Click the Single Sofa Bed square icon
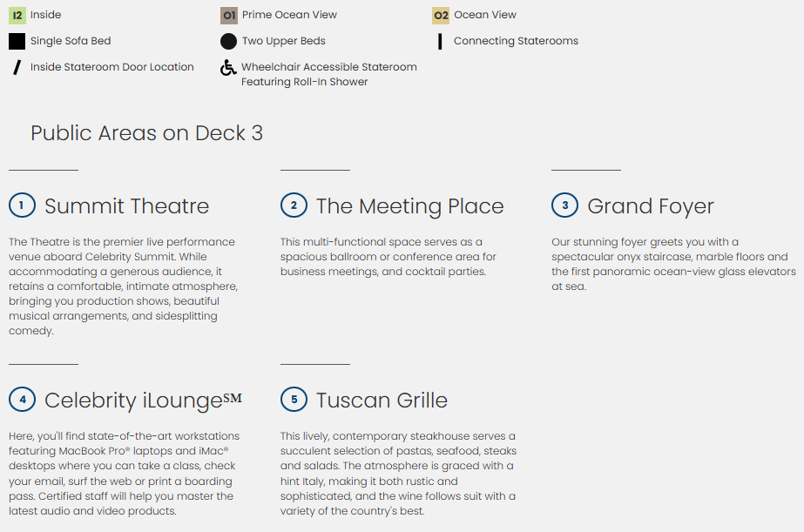 point(17,41)
